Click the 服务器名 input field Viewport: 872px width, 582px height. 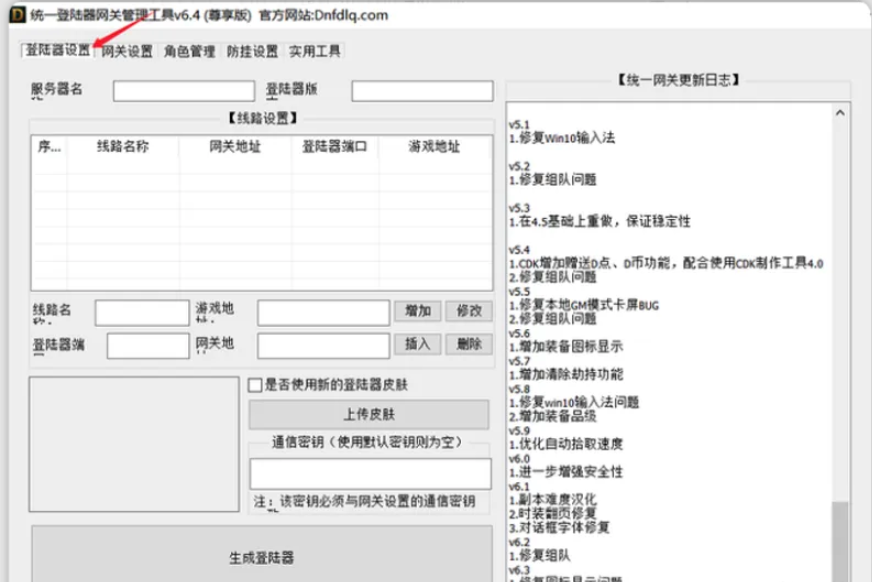pos(183,90)
